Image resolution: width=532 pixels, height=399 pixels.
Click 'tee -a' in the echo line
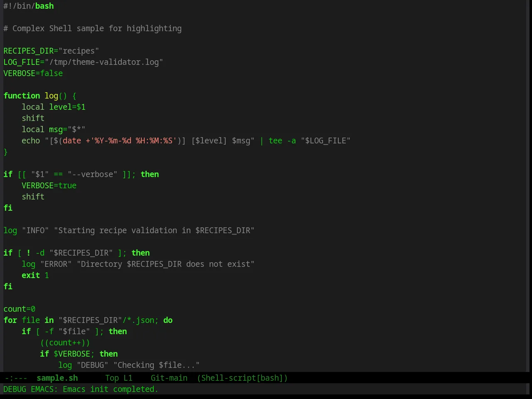282,140
